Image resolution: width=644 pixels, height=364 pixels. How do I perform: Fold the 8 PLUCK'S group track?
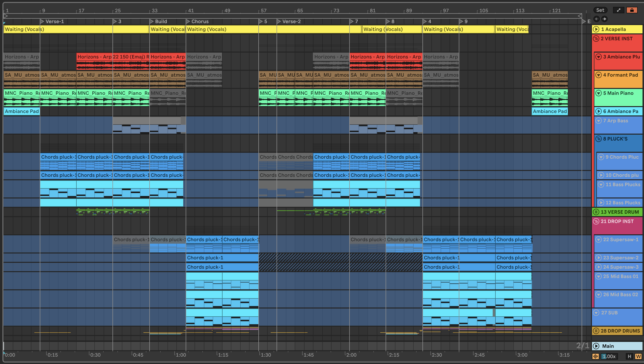599,139
